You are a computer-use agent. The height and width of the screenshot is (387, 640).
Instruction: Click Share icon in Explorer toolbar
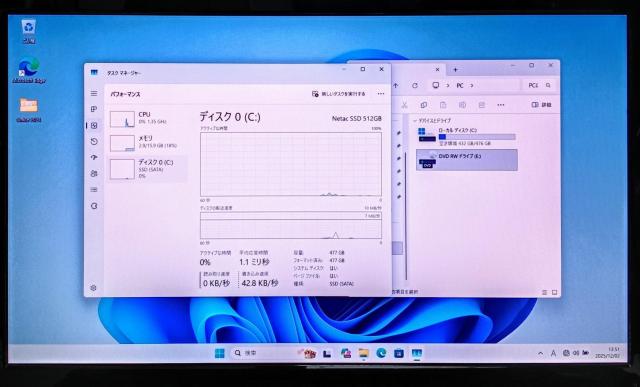pos(482,105)
